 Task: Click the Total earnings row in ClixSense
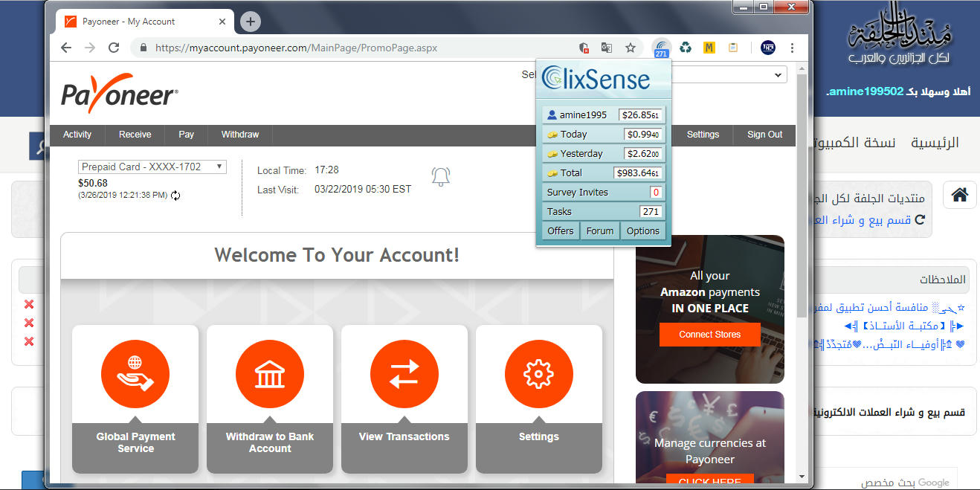click(604, 173)
